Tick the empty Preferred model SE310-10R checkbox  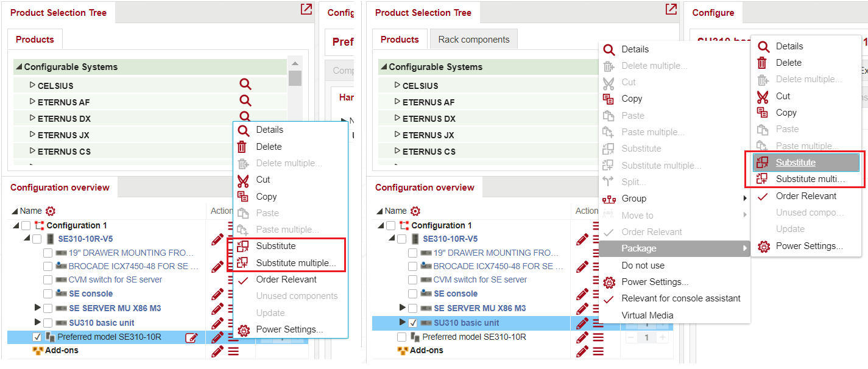coord(401,337)
